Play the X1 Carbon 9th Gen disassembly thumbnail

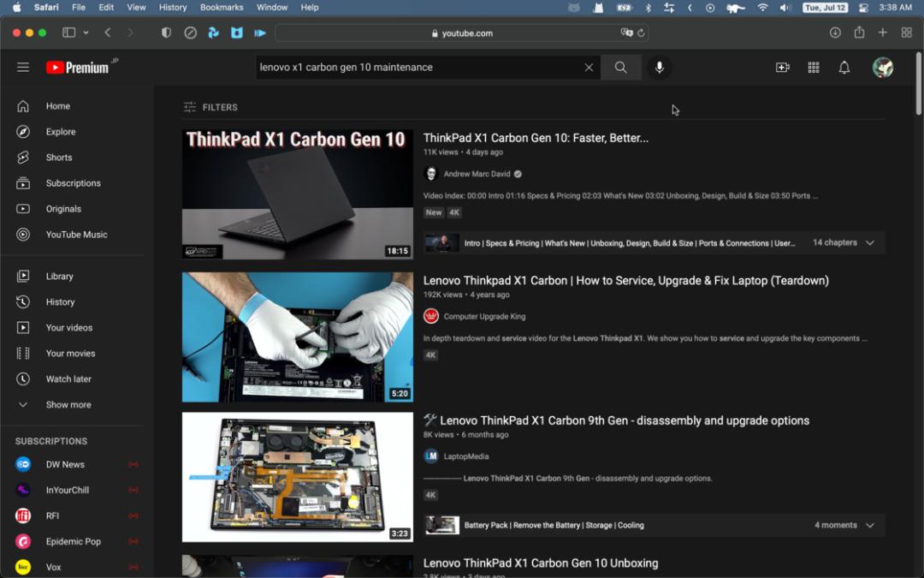[x=297, y=477]
